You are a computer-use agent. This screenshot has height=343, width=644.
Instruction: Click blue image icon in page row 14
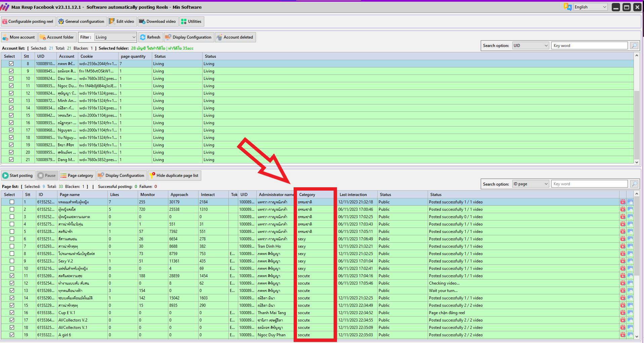point(630,298)
